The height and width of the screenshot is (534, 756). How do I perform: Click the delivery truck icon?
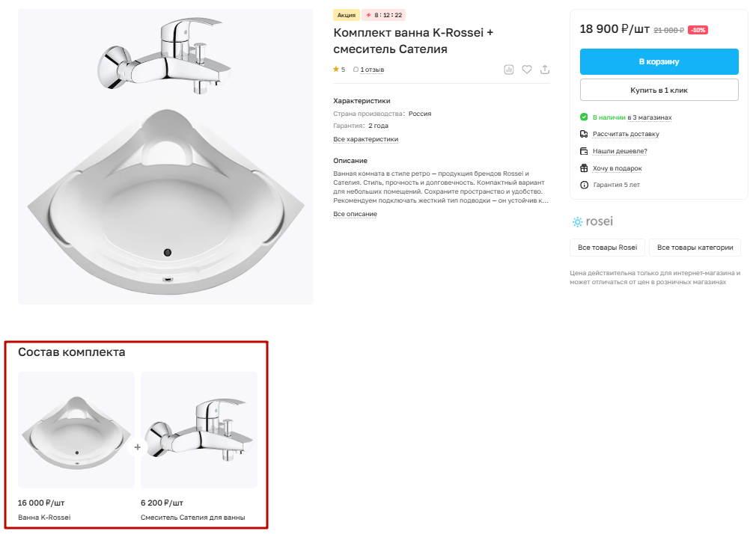(x=584, y=134)
